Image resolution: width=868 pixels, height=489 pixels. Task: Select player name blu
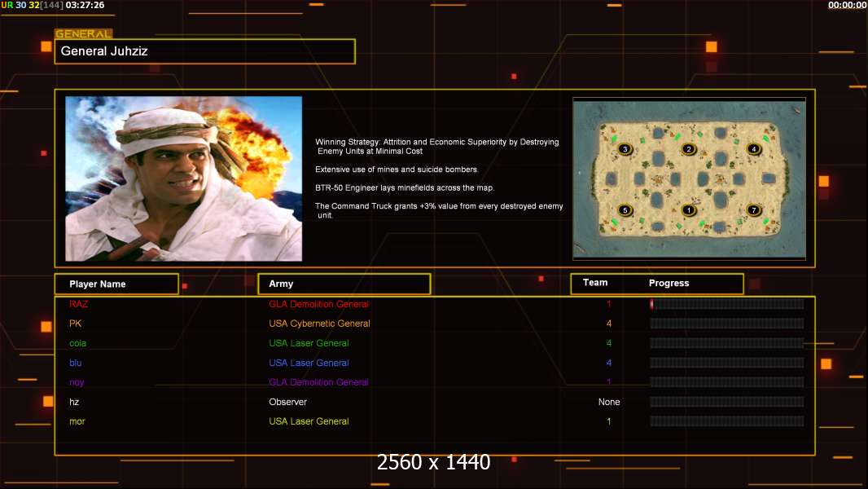click(75, 363)
